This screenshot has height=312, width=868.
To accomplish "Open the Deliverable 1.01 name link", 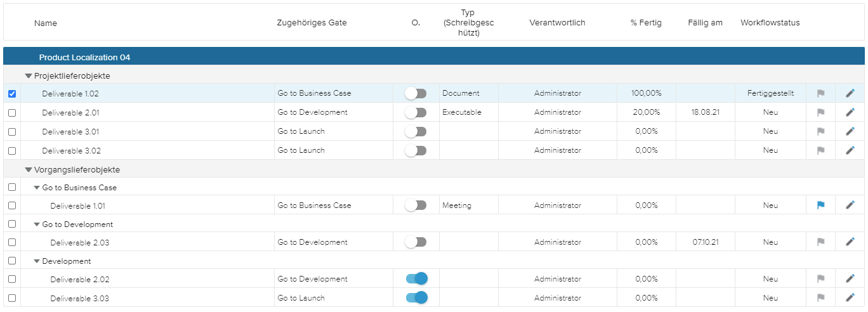I will coord(78,205).
